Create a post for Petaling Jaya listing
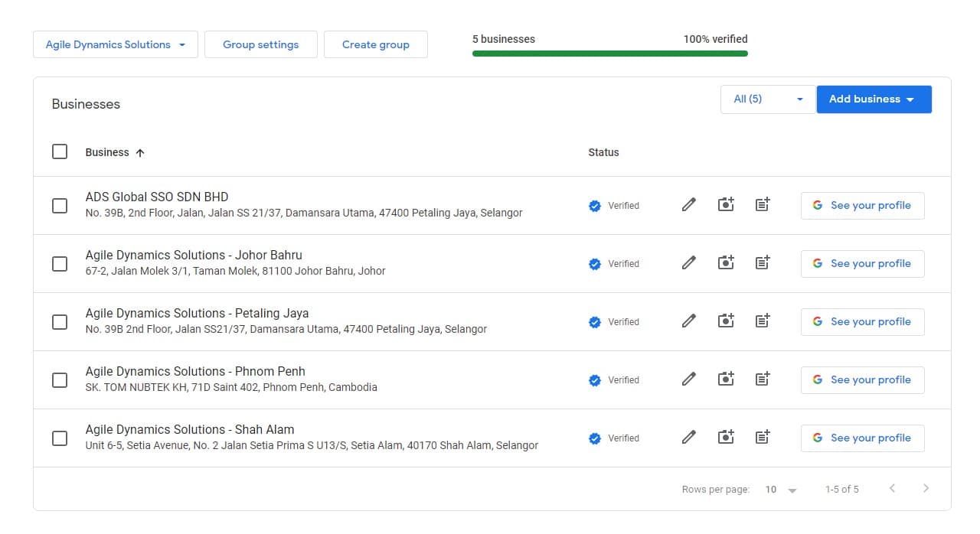Image resolution: width=980 pixels, height=534 pixels. click(763, 321)
